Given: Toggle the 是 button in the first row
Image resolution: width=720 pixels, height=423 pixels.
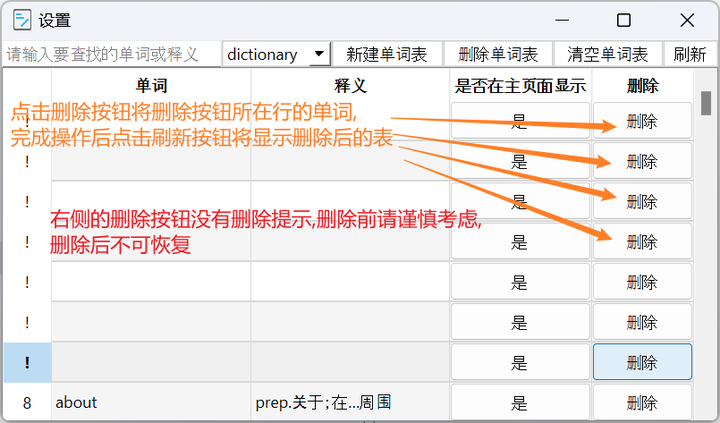Looking at the screenshot, I should (x=519, y=121).
